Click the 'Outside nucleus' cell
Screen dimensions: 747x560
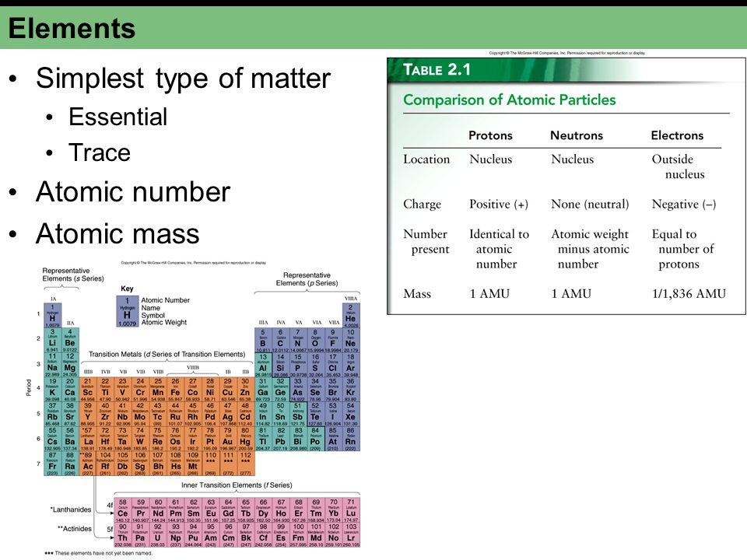pyautogui.click(x=678, y=166)
